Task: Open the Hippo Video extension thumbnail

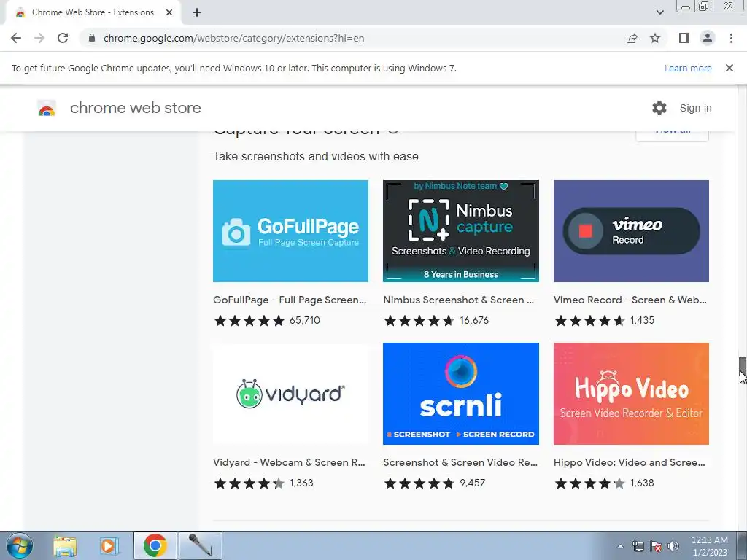Action: [631, 394]
